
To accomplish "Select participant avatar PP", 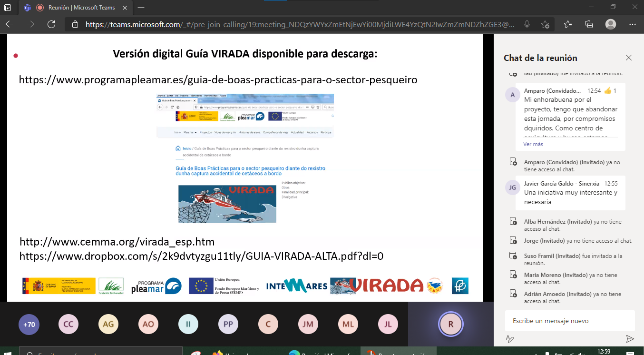I will (228, 325).
